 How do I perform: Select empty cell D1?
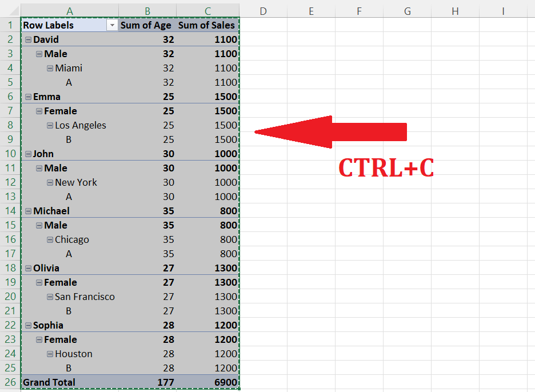(x=263, y=25)
